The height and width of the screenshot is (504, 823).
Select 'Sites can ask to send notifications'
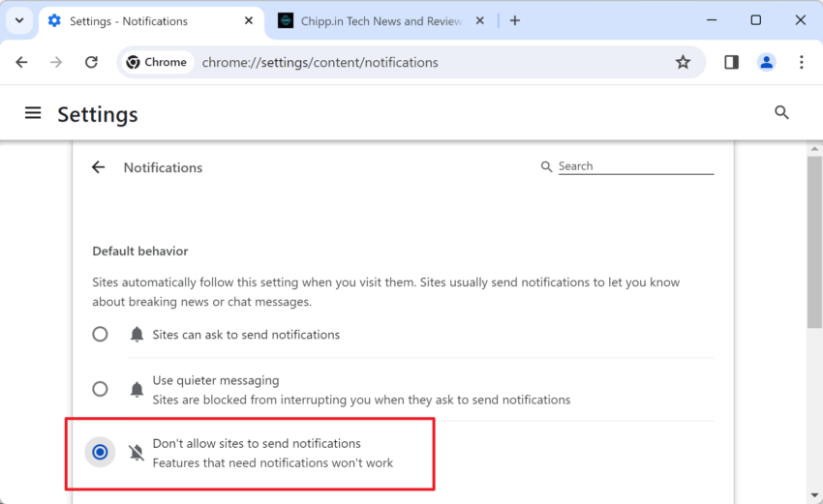[100, 334]
